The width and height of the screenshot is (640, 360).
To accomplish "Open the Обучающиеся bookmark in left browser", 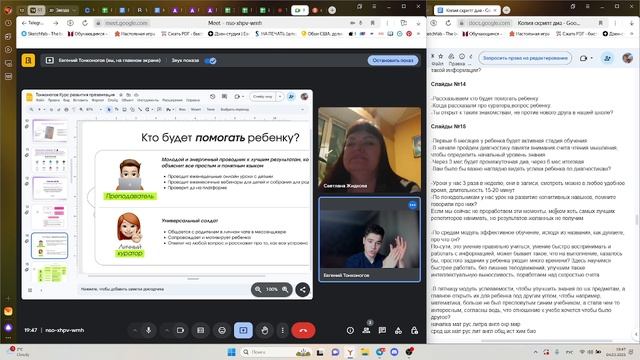I will coord(87,34).
